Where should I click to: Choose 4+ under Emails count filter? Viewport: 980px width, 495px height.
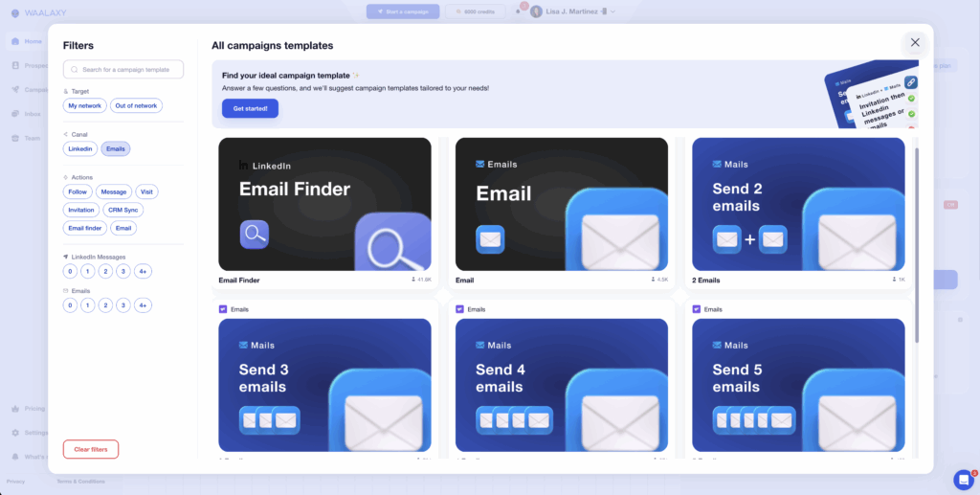point(144,305)
